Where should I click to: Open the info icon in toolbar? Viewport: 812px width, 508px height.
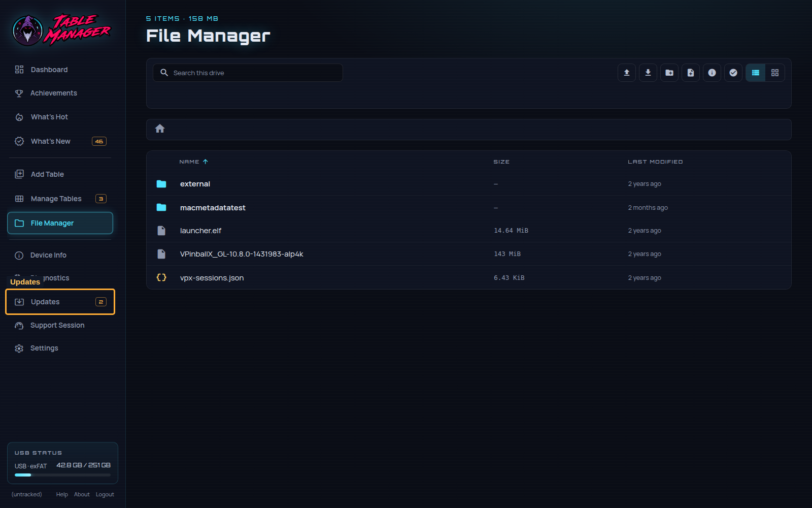pos(712,73)
